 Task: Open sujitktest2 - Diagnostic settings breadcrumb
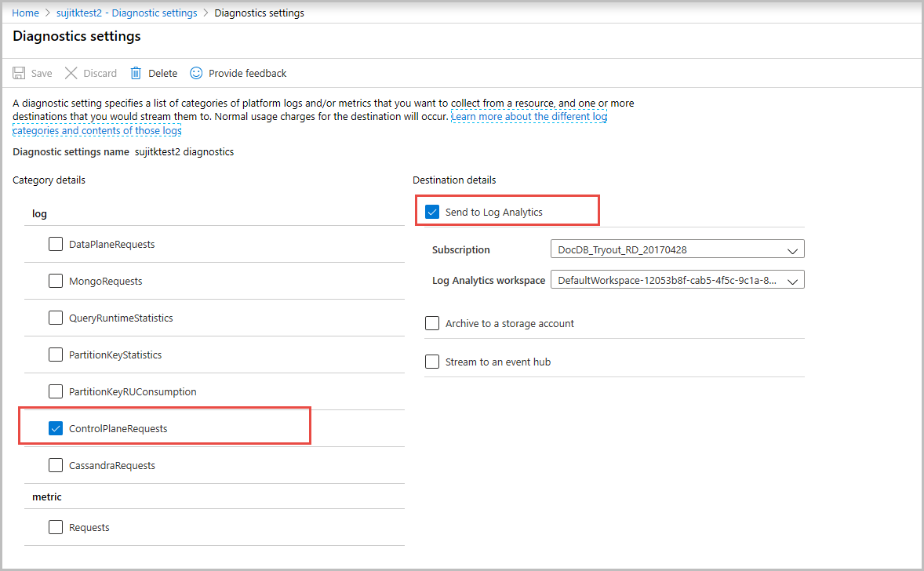(x=126, y=13)
